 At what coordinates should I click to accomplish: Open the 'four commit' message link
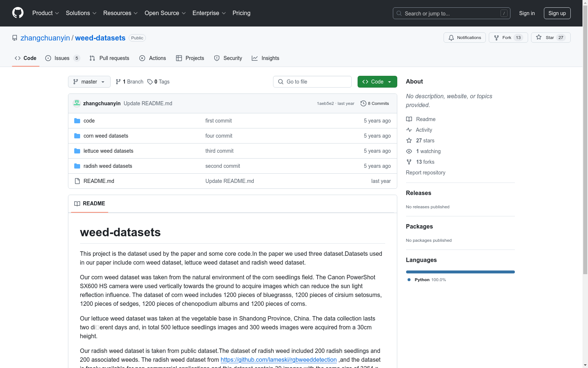[219, 136]
